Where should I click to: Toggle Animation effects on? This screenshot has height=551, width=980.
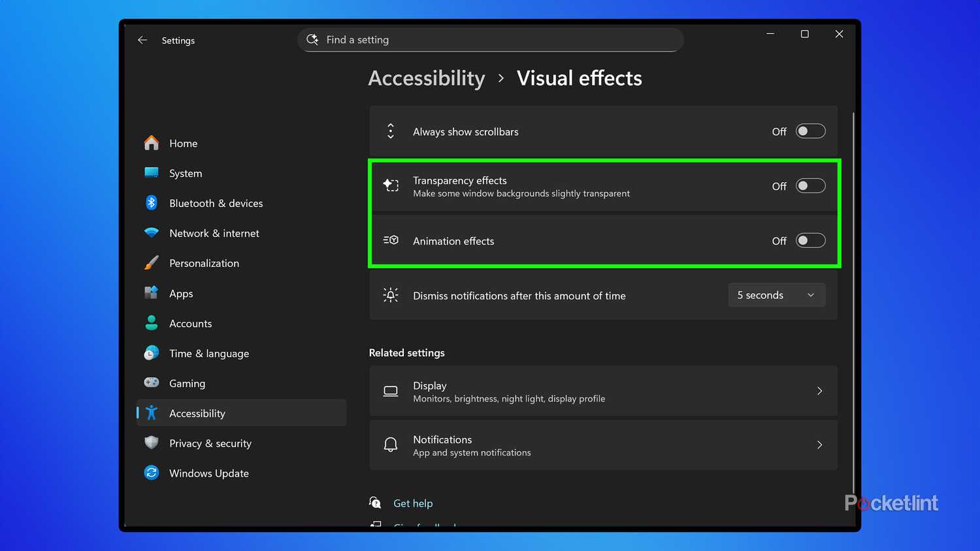coord(810,241)
